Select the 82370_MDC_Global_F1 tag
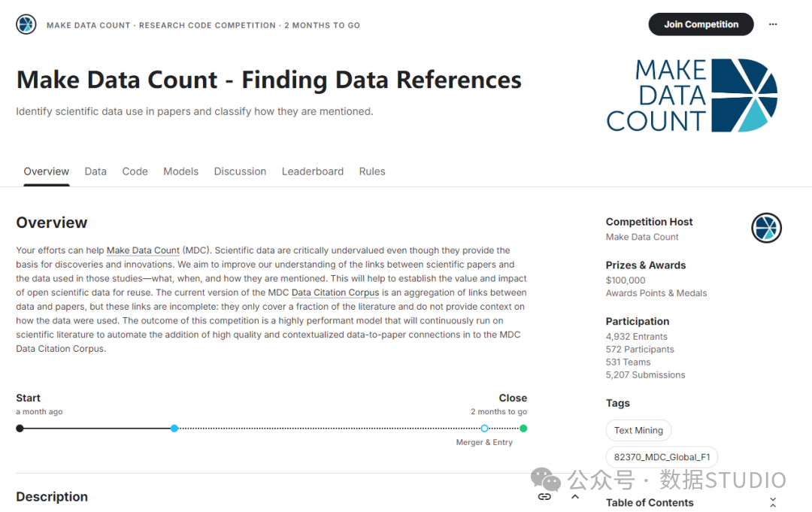 pos(662,457)
